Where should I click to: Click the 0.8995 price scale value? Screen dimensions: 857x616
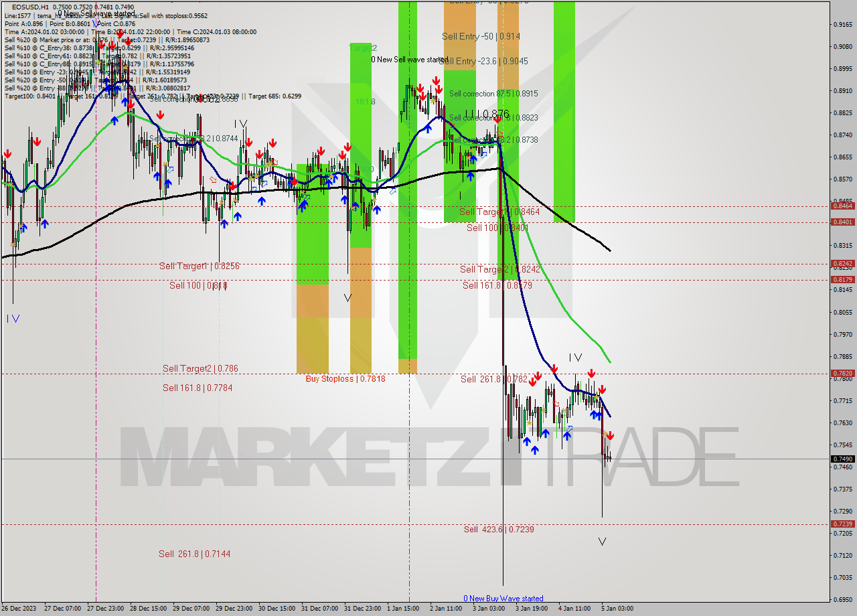842,68
